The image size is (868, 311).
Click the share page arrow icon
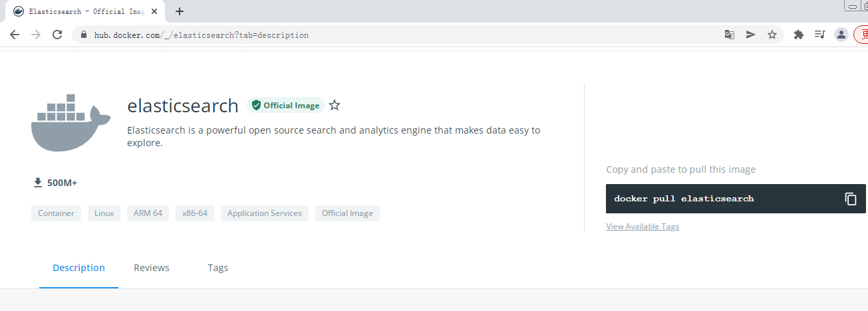pos(751,35)
